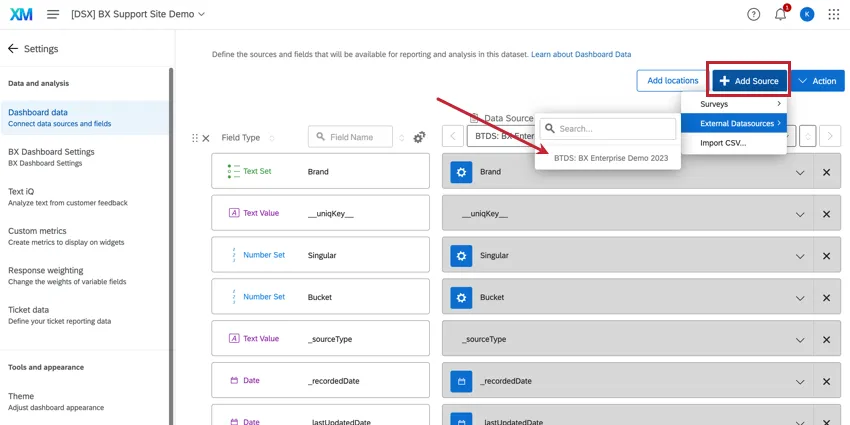Remove the Brand field mapping row
Screen dimensions: 850x425
pos(826,172)
